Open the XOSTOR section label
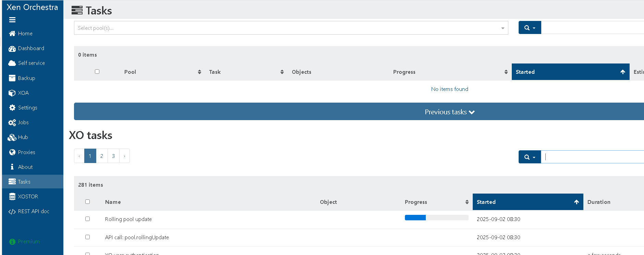This screenshot has height=255, width=644. coord(28,197)
